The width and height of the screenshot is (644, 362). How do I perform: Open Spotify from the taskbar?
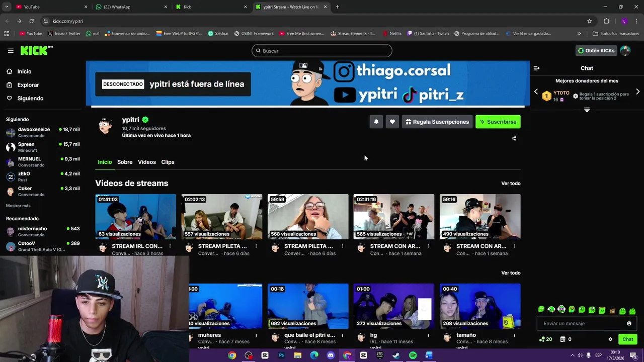[413, 355]
